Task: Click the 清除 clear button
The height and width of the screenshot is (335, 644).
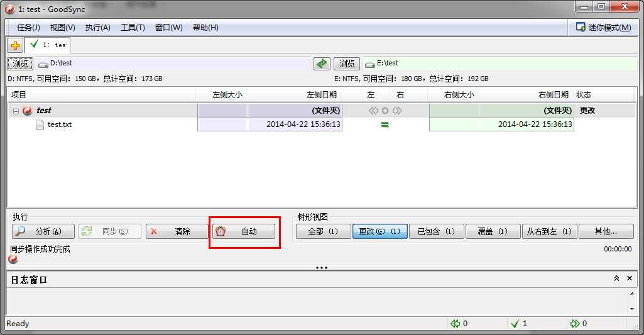Action: [x=177, y=231]
